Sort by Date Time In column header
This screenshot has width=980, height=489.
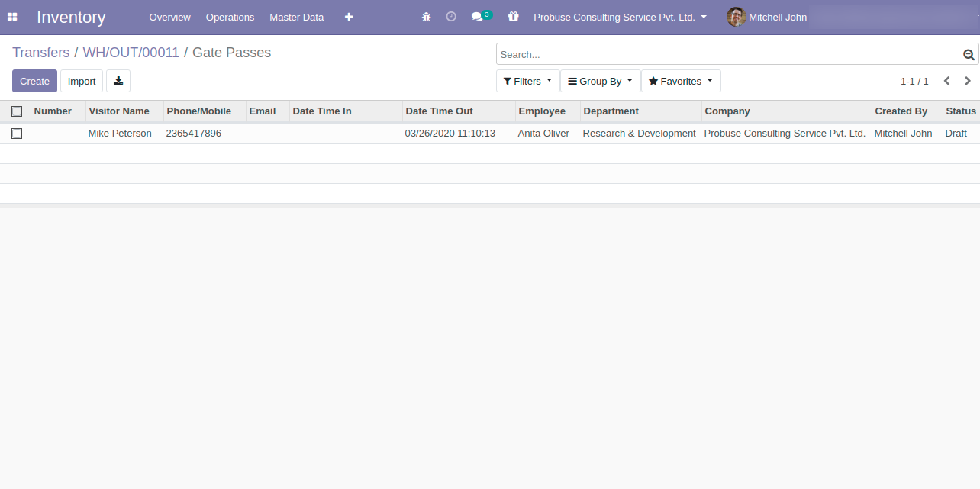[x=346, y=111]
